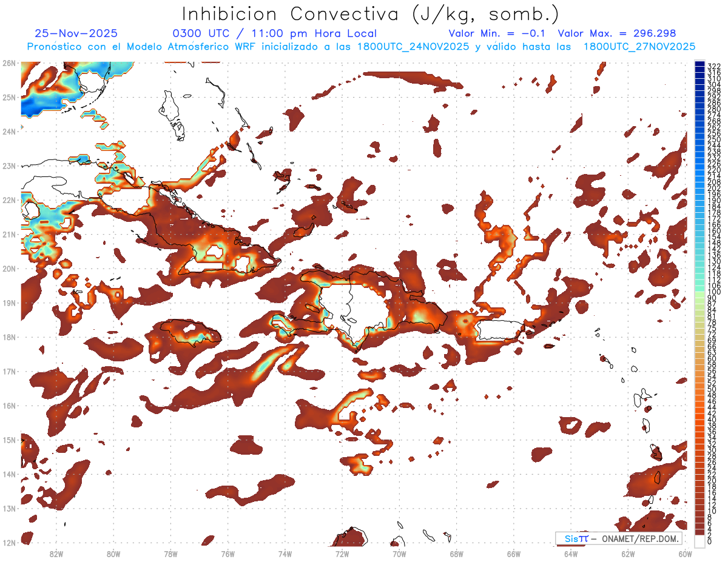Screen dimensions: 728x562
Task: Click the '1800UTC_27NOV2025' valid-until time
Action: pyautogui.click(x=639, y=47)
